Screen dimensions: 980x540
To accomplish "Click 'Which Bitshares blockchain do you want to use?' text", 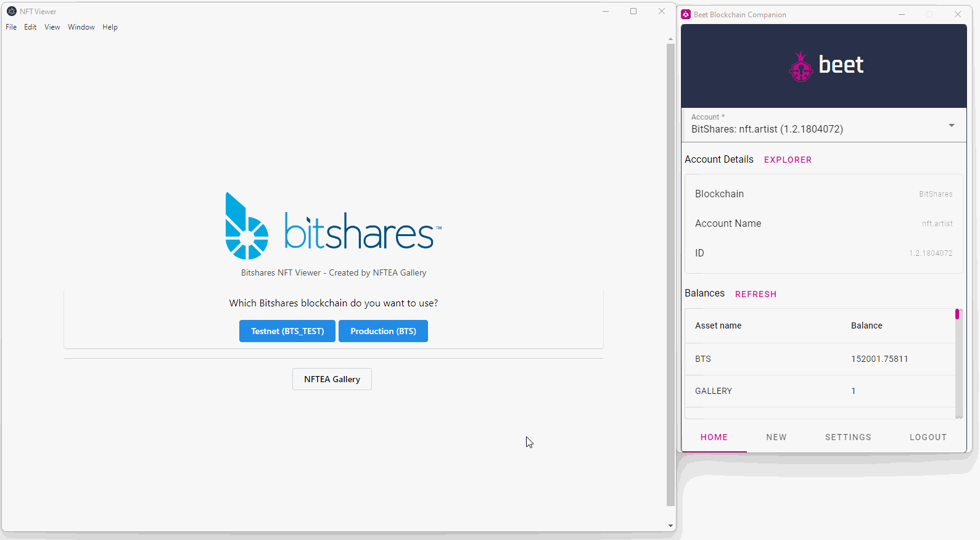I will point(334,303).
